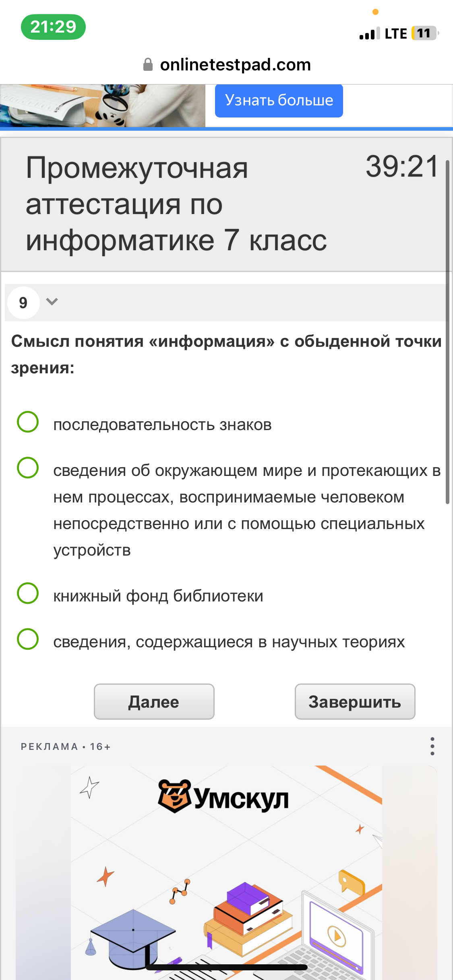Tap the lock icon beside onlinetestpad.com

coord(148,64)
